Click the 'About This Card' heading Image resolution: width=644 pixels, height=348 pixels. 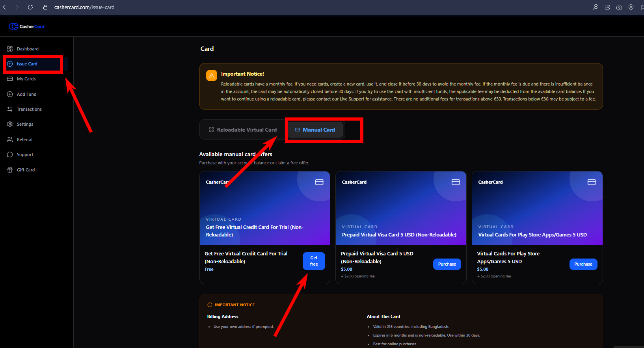click(x=383, y=316)
